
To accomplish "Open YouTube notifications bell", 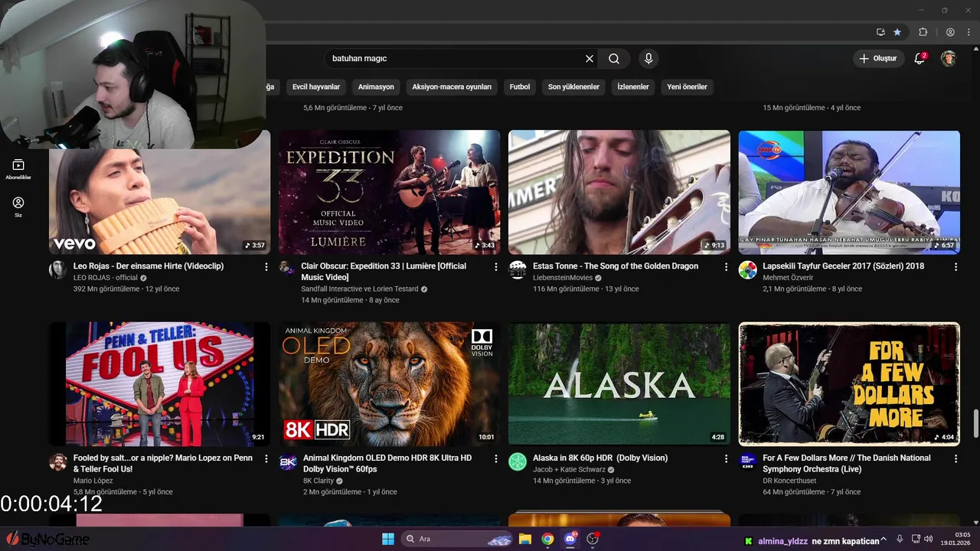I will coord(920,58).
